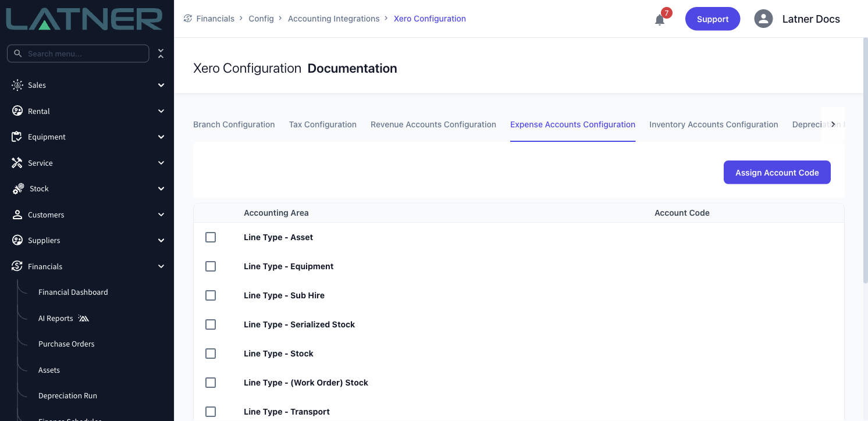
Task: Open Inventory Accounts Configuration tab
Action: 714,124
